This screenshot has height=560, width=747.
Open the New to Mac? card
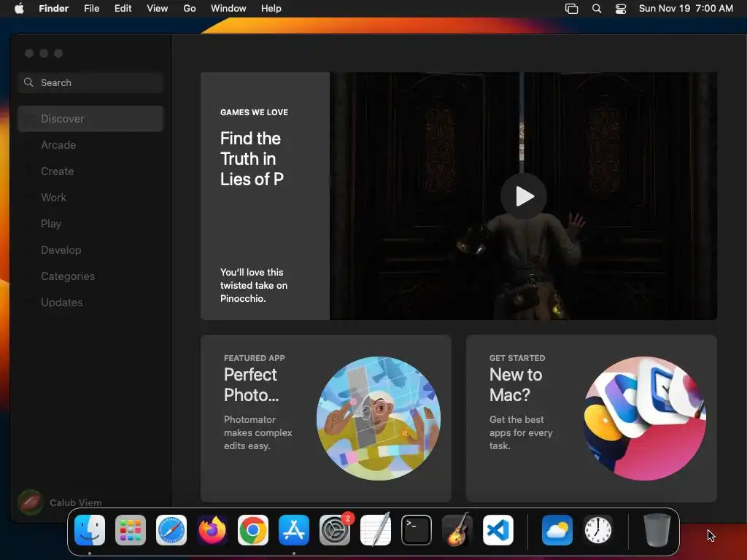[591, 418]
